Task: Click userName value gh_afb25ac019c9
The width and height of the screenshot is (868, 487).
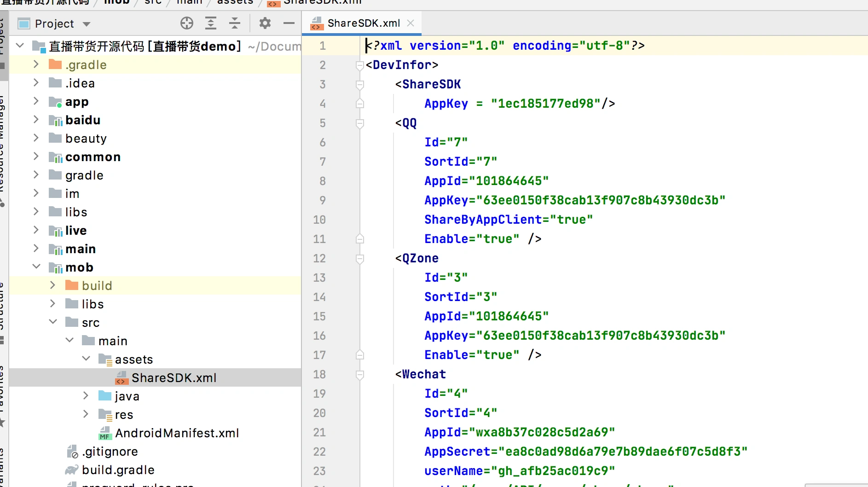Action: pyautogui.click(x=553, y=471)
